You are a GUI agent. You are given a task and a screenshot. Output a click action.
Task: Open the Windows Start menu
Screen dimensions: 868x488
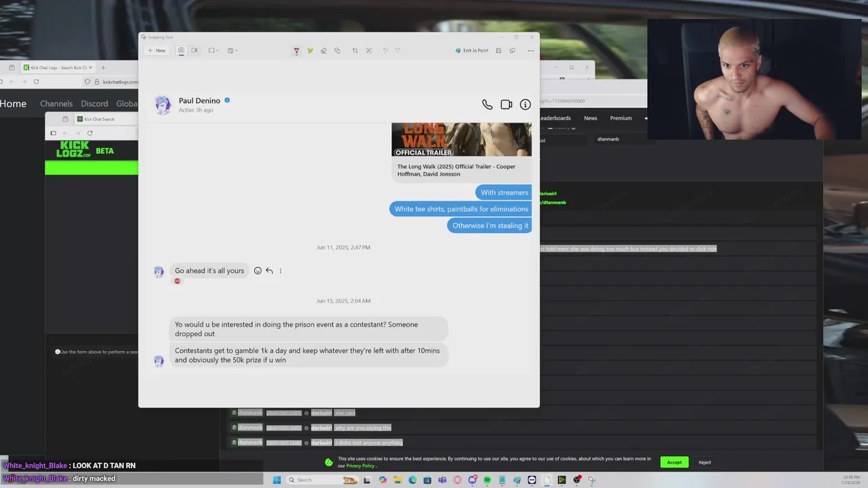coord(277,480)
